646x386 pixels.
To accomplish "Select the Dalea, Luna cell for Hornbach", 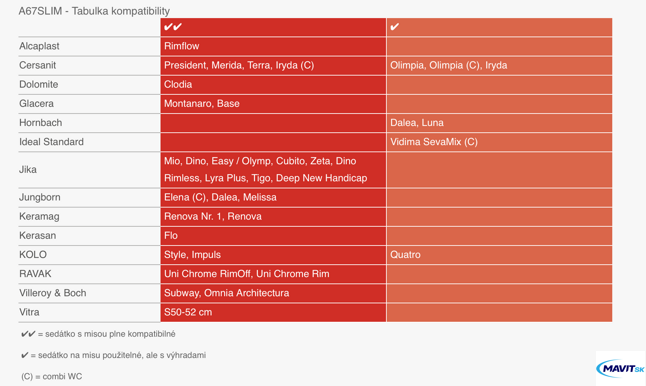I will (x=499, y=123).
